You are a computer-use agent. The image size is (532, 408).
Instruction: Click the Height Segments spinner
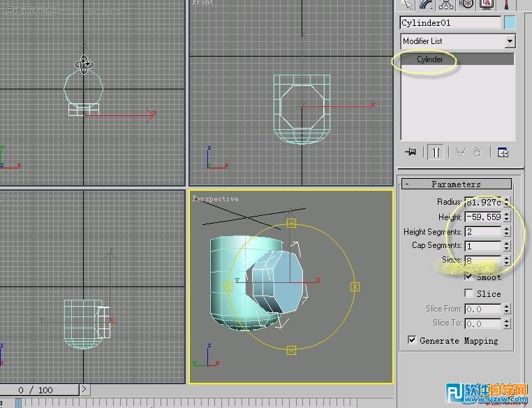507,231
